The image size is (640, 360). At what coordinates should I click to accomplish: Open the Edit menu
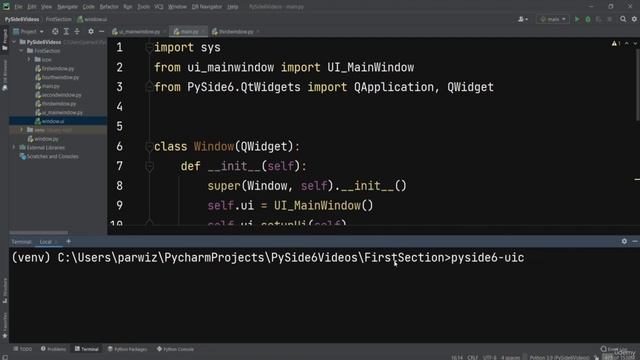point(32,7)
